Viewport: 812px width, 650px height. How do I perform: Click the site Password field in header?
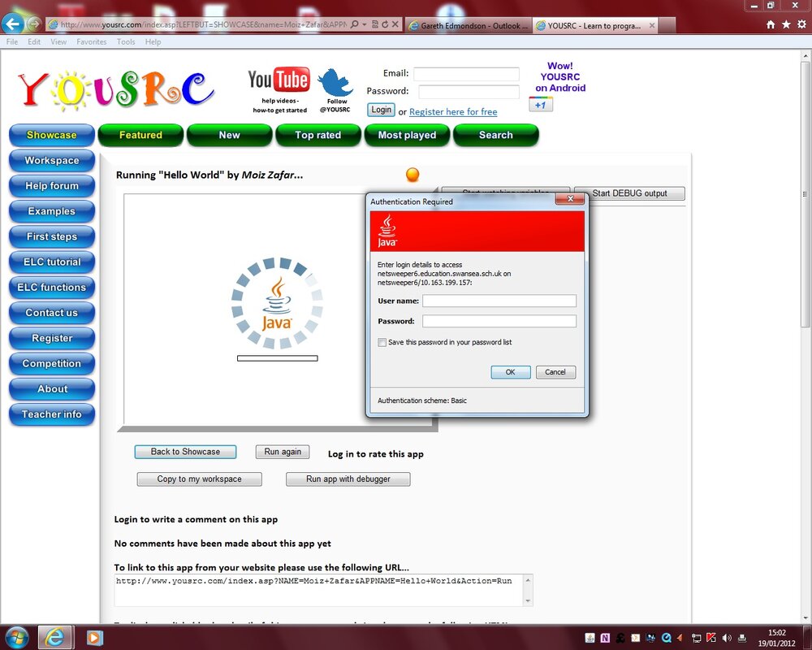pos(469,92)
